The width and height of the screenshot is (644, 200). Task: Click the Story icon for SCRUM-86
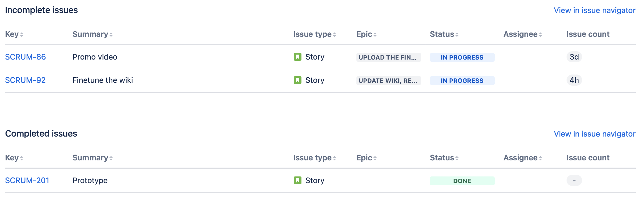297,57
